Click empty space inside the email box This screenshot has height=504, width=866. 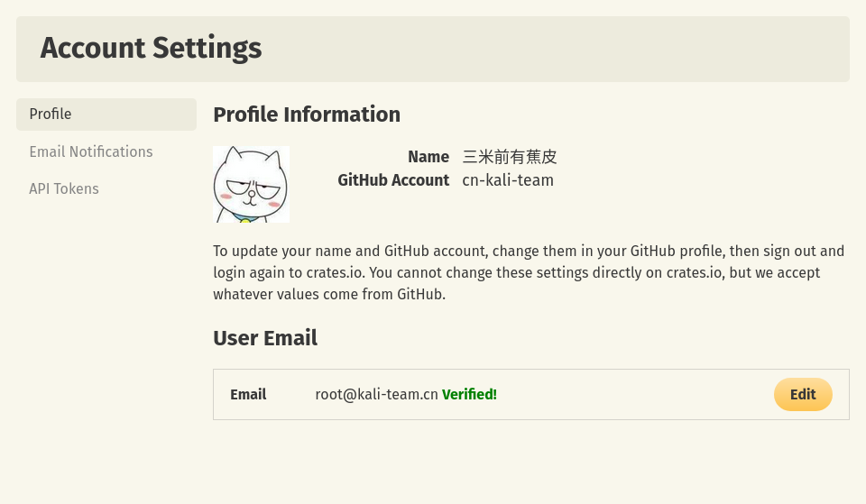(x=635, y=394)
